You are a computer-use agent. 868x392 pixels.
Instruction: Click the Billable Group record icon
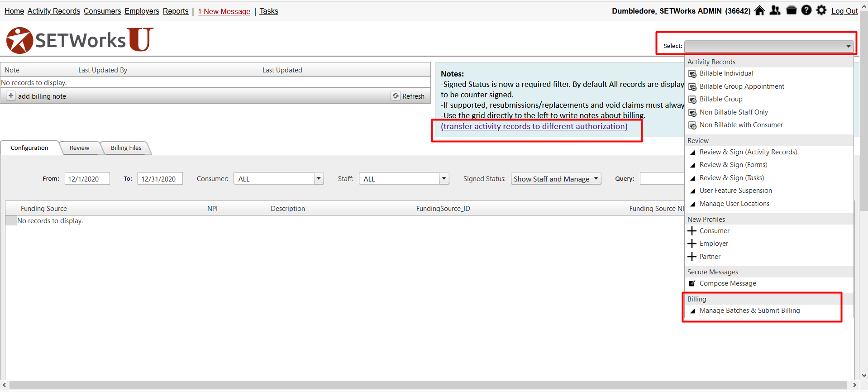click(x=692, y=100)
